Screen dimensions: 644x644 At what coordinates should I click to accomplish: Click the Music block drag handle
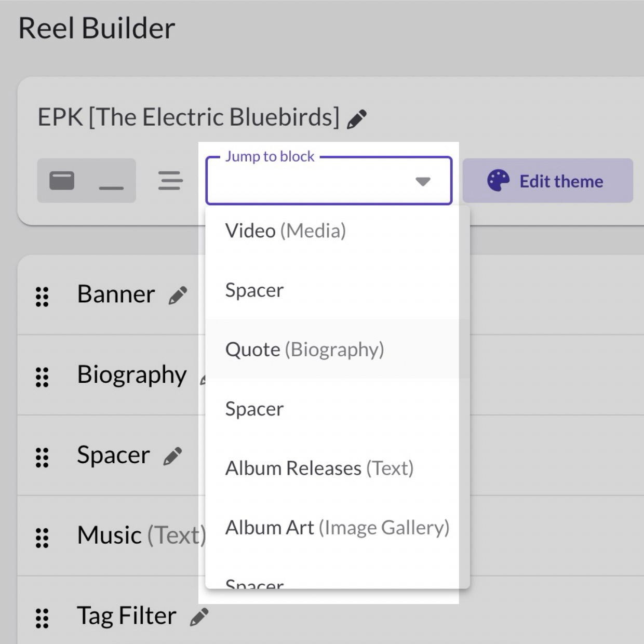42,538
